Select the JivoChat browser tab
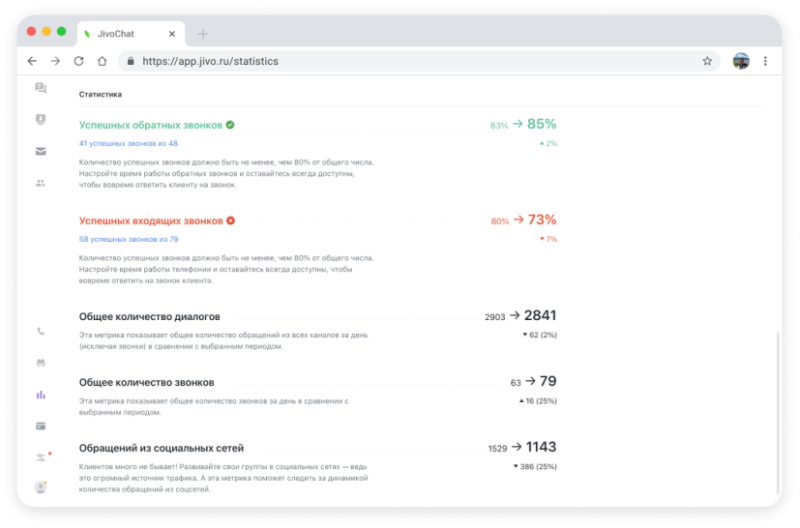The image size is (800, 528). click(x=131, y=34)
